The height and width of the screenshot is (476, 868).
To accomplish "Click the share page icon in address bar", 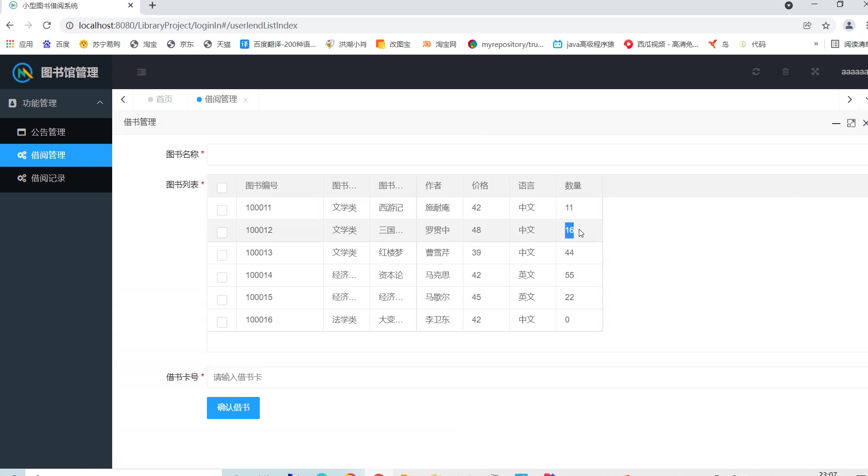I will [807, 25].
